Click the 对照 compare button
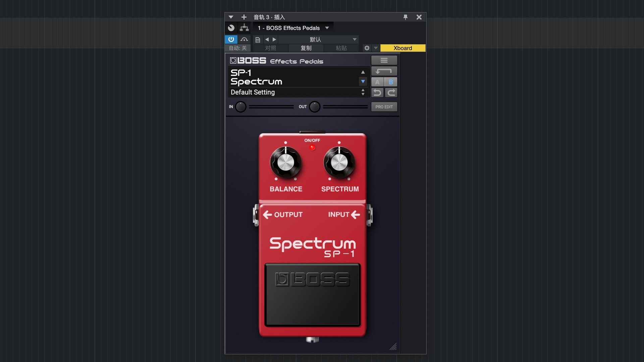644x362 pixels. point(271,48)
